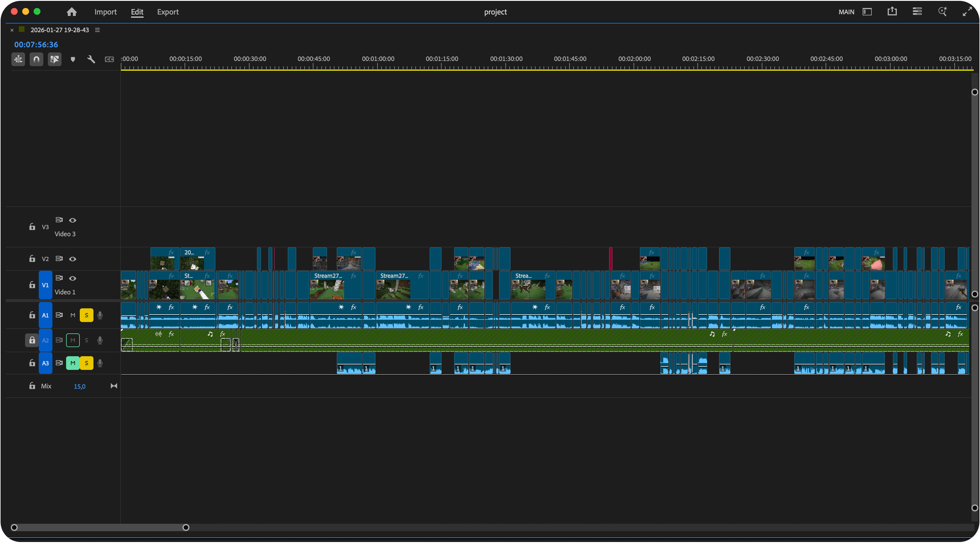Open the voice-over record mic on A1
The height and width of the screenshot is (546, 980).
100,315
